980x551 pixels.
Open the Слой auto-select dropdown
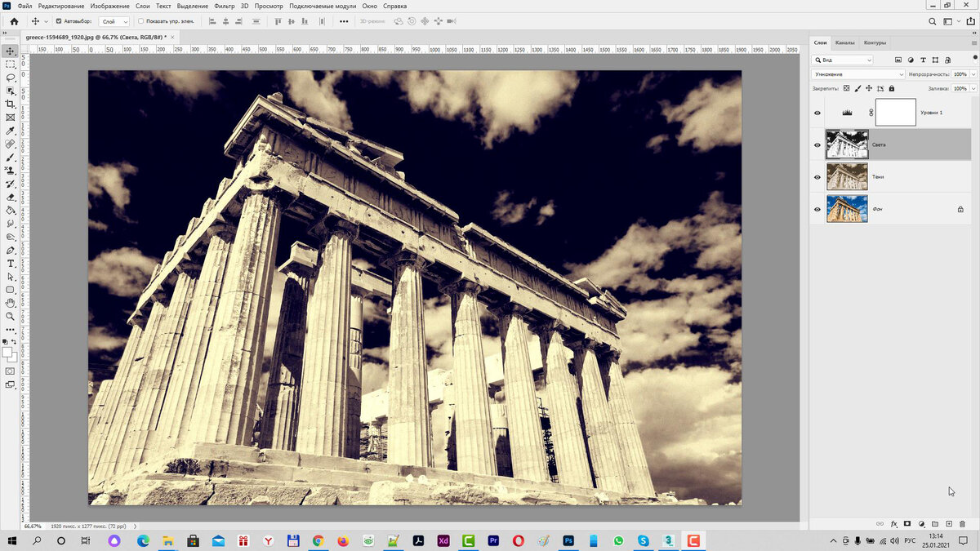click(114, 21)
